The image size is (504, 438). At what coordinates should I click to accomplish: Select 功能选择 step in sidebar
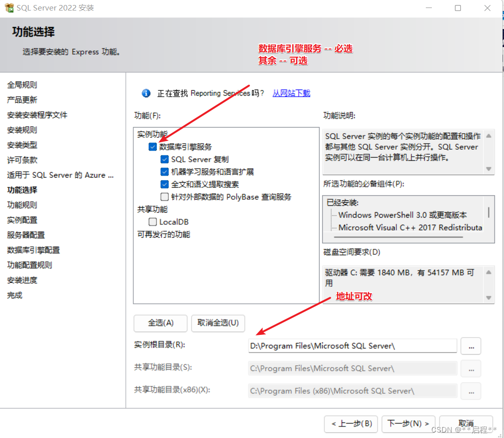22,190
